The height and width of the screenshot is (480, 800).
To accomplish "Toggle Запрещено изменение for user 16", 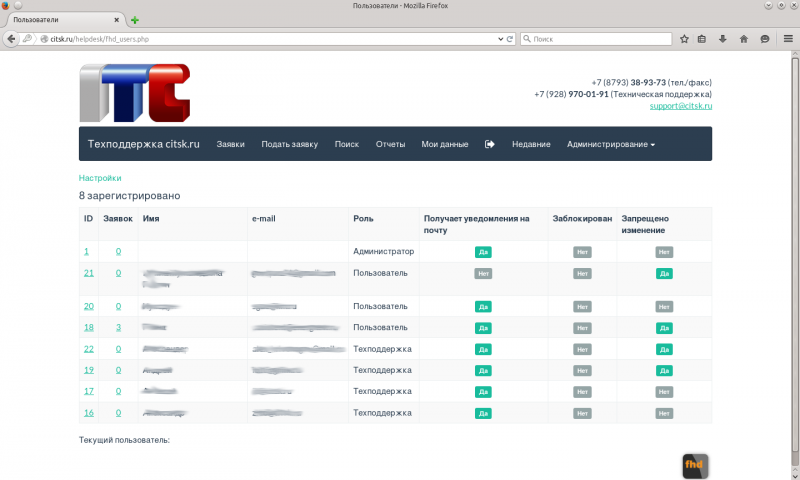I will [664, 413].
